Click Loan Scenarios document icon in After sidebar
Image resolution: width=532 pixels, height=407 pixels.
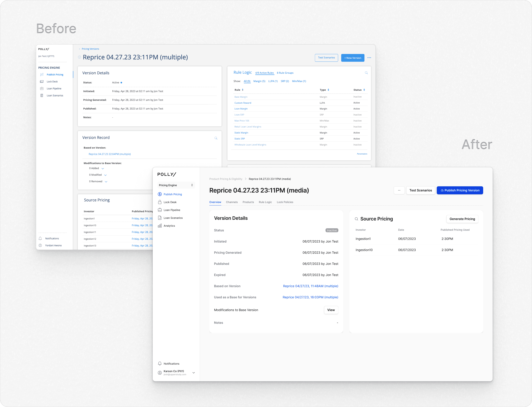click(160, 218)
